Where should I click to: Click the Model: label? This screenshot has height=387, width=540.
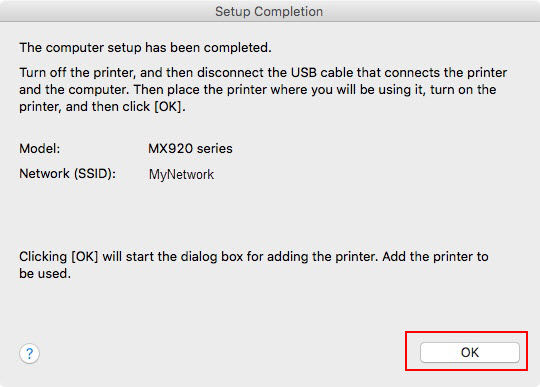click(40, 149)
